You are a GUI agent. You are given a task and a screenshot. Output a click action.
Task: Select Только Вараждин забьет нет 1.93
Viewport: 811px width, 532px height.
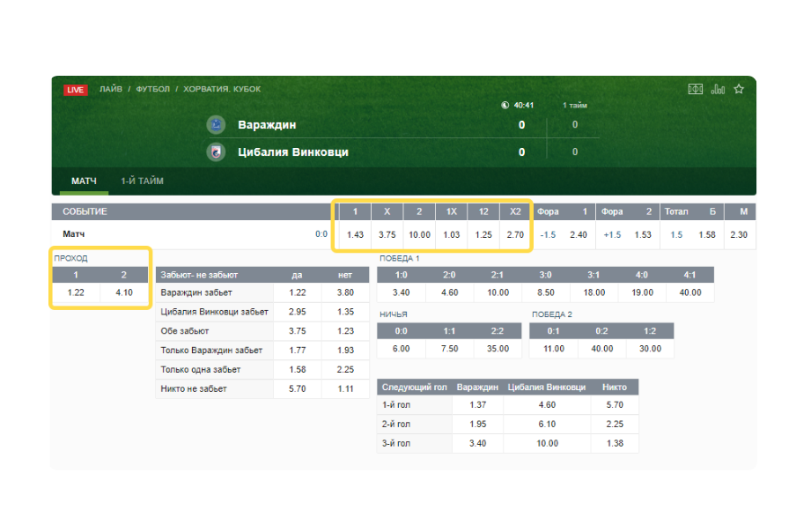tap(345, 351)
